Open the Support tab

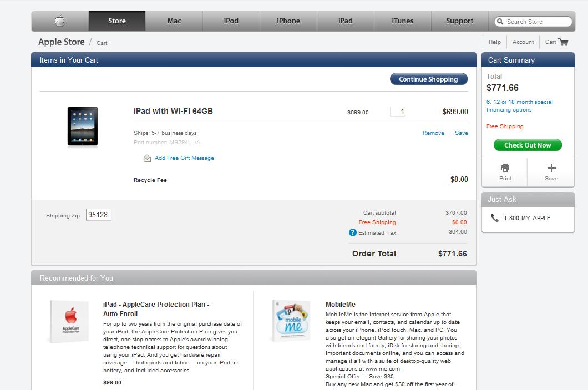459,21
